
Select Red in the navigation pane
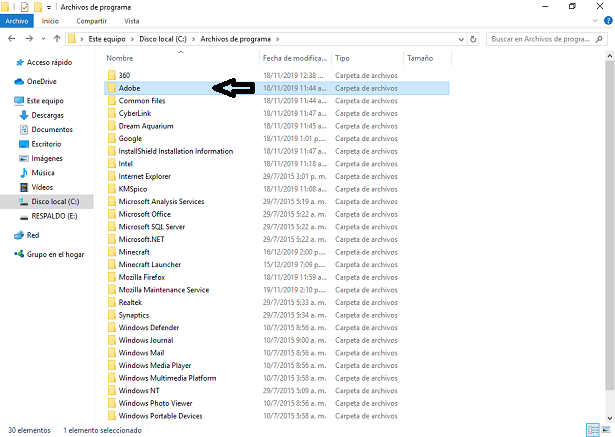tap(33, 235)
